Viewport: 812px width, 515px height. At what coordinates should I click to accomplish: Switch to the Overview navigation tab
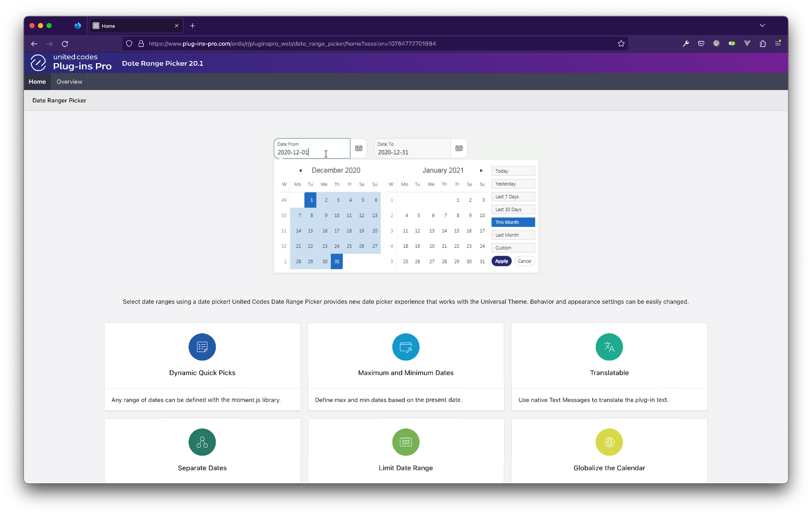(x=69, y=81)
